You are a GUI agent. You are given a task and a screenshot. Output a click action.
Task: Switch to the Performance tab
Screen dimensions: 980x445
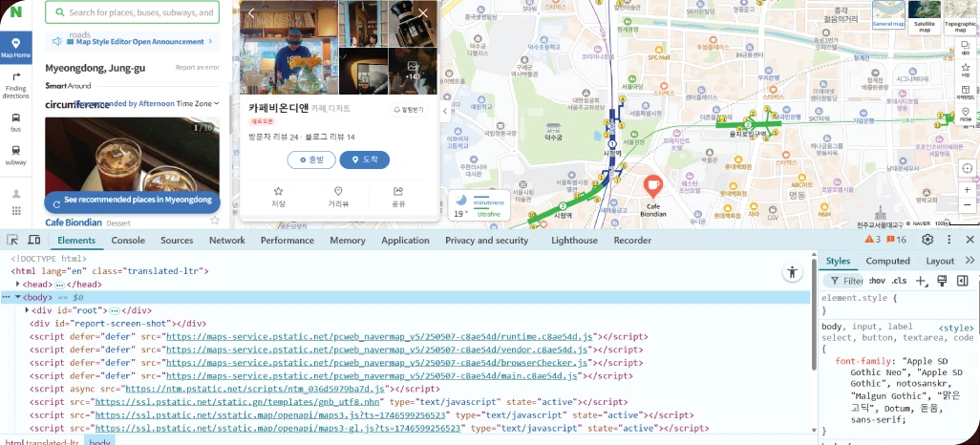coord(288,240)
